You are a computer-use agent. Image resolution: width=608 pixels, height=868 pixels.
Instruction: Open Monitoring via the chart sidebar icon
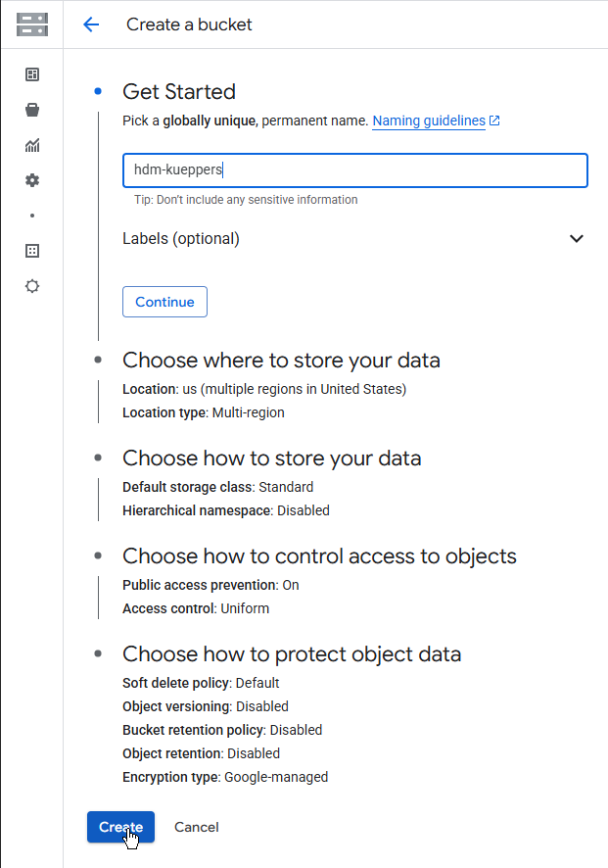point(32,145)
